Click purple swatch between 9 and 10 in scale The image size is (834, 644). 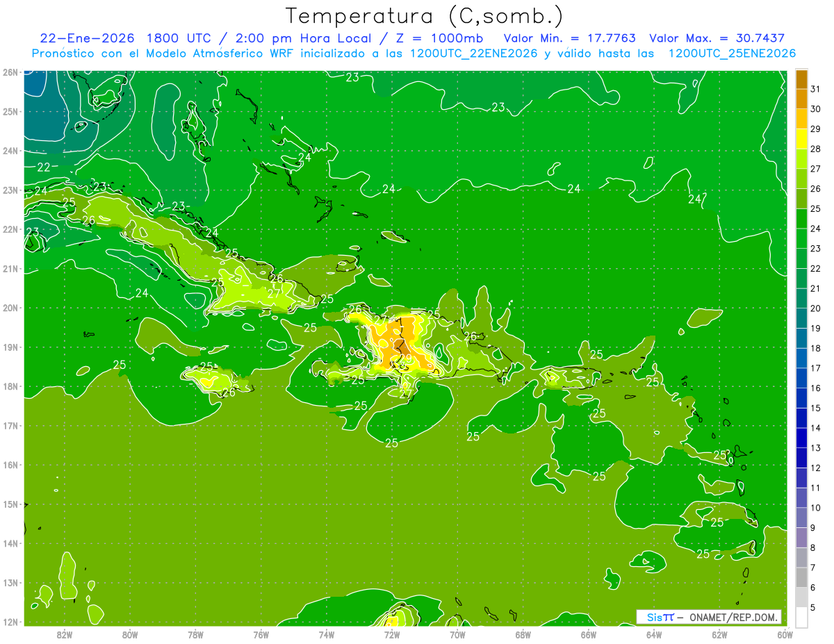tap(801, 518)
